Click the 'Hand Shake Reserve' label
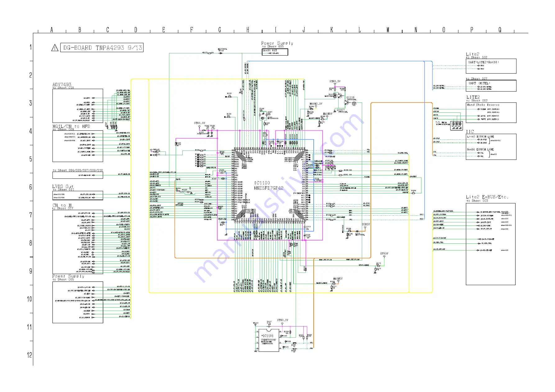The image size is (555, 392). click(x=483, y=105)
